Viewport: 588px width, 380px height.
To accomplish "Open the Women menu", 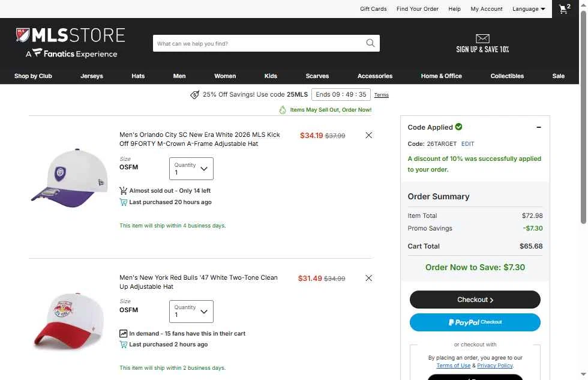I will [225, 76].
